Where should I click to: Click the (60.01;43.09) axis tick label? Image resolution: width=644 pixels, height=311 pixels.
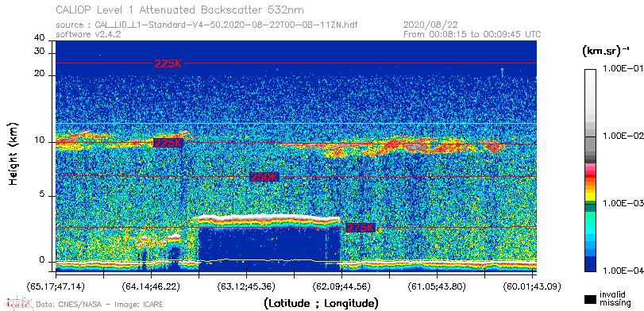[532, 286]
